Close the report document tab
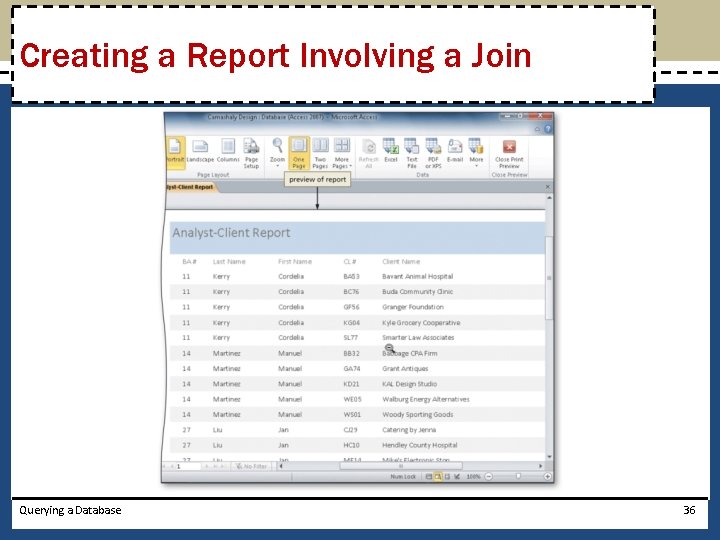The image size is (720, 540). coord(547,187)
